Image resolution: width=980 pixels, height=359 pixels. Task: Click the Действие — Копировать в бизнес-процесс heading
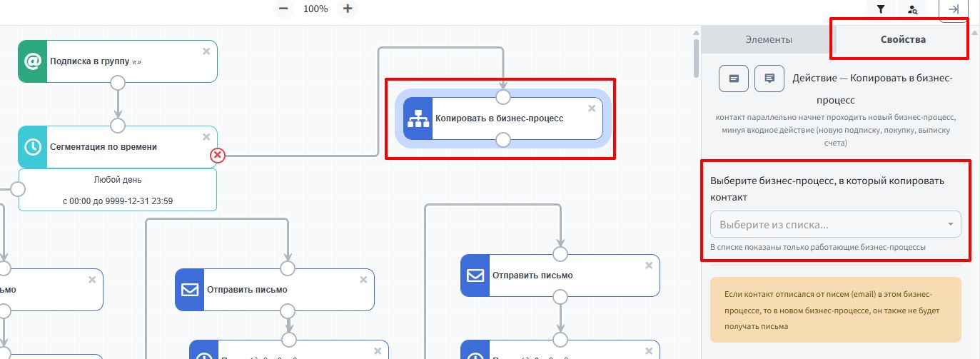coord(872,89)
